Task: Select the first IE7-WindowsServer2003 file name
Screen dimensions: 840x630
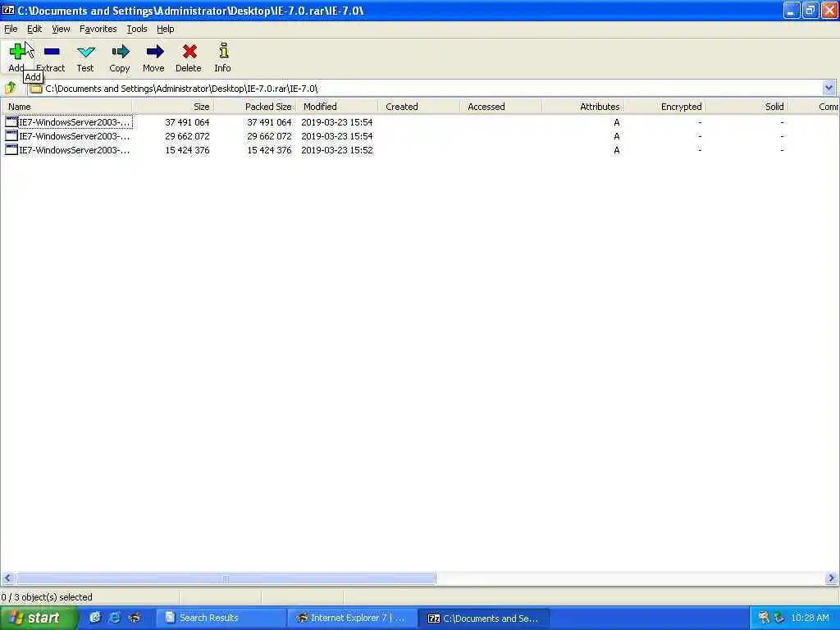Action: coord(75,122)
